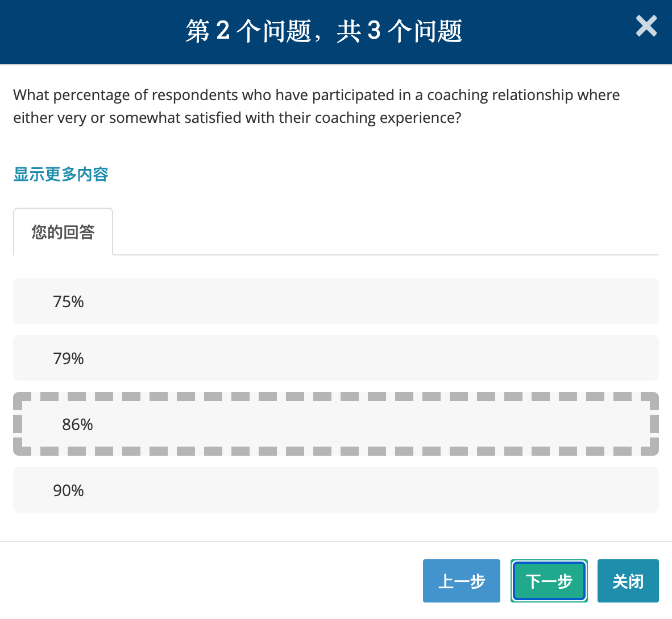Viewport: 672px width, 619px height.
Task: Click the dashed focus border around 86%
Action: coord(335,397)
